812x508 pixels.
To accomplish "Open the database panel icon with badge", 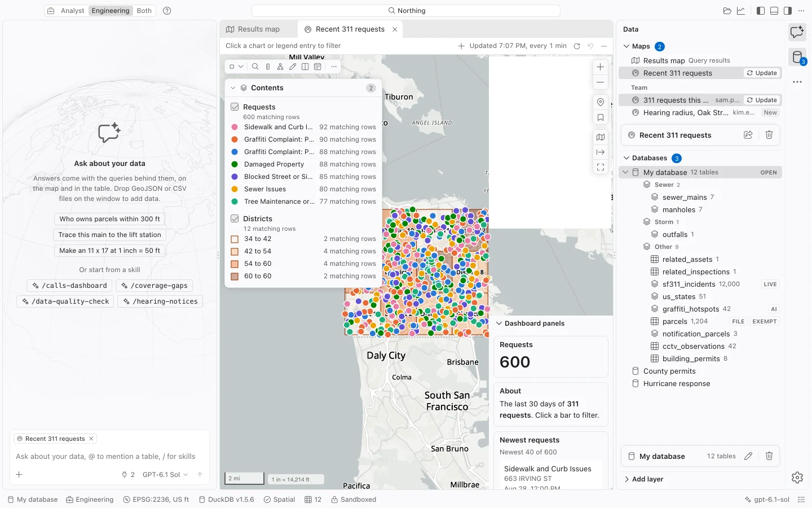I will coord(797,57).
